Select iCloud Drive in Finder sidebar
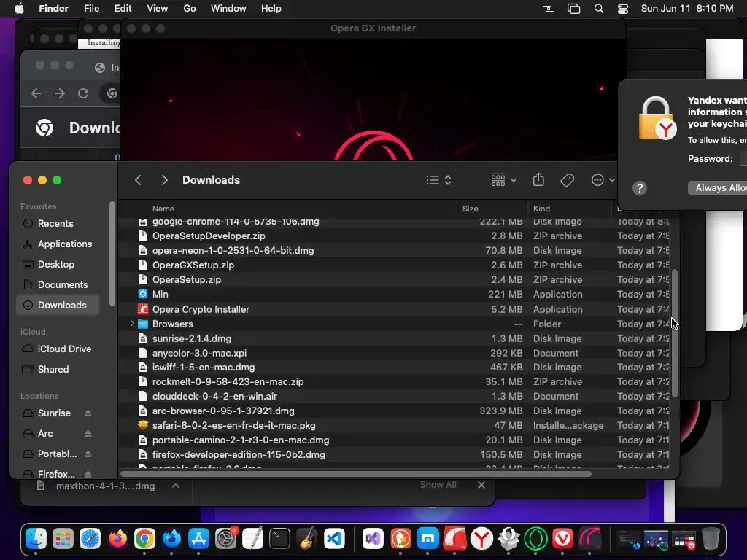Image resolution: width=747 pixels, height=560 pixels. tap(57, 349)
